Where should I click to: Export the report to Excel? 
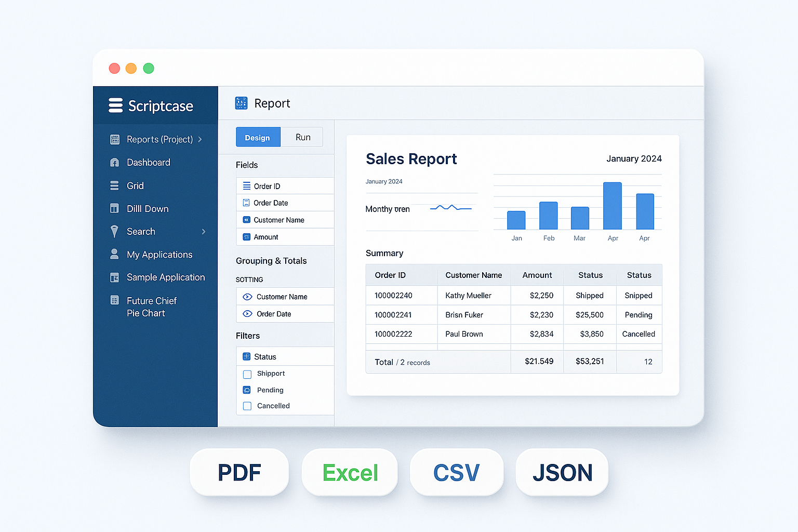(350, 472)
